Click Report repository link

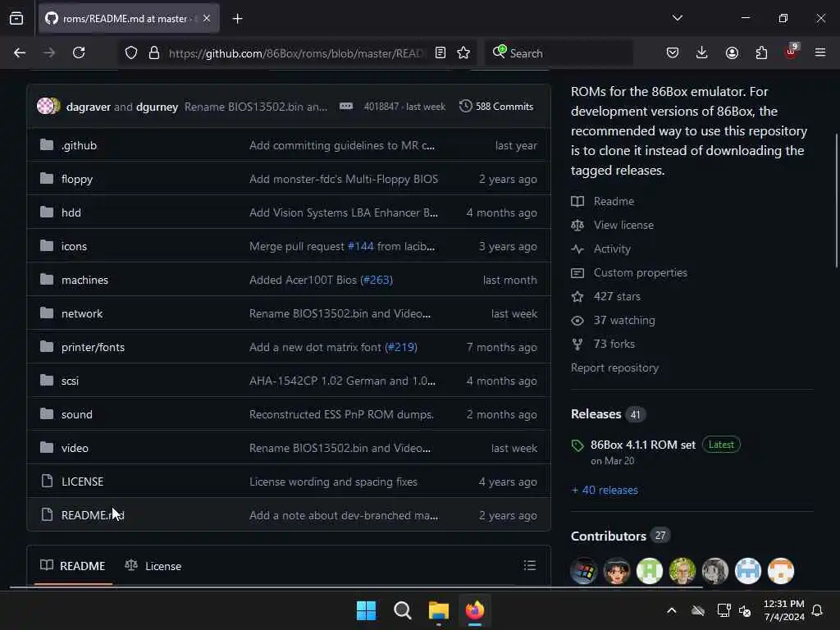pos(614,368)
